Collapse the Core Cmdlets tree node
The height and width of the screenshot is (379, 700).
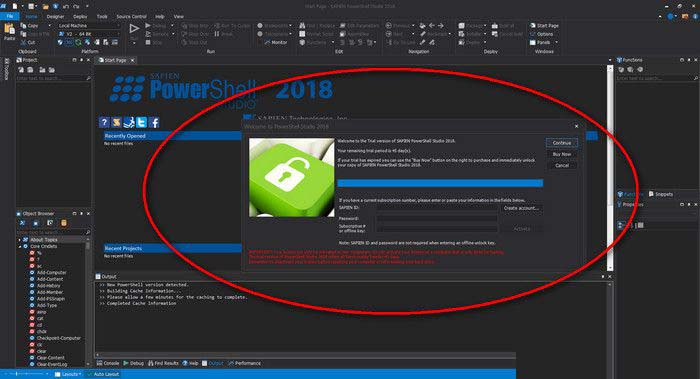point(20,246)
